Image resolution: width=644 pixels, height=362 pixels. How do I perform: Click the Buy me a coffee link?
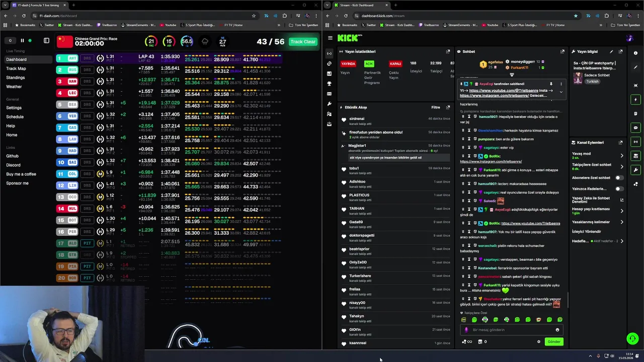point(21,174)
